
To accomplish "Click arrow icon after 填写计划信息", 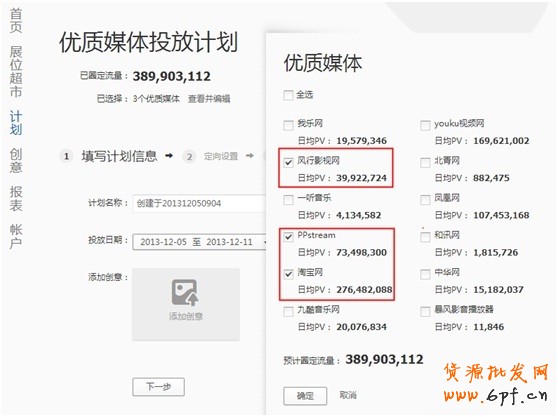I will click(x=169, y=155).
